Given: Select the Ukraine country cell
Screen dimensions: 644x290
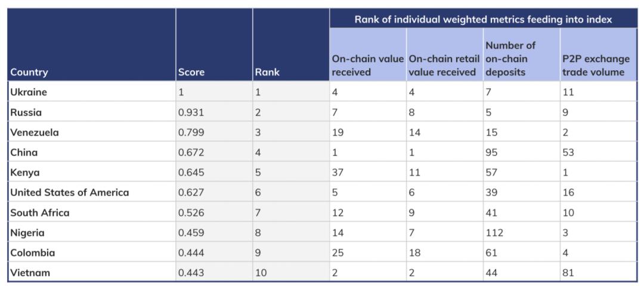Looking at the screenshot, I should point(29,92).
